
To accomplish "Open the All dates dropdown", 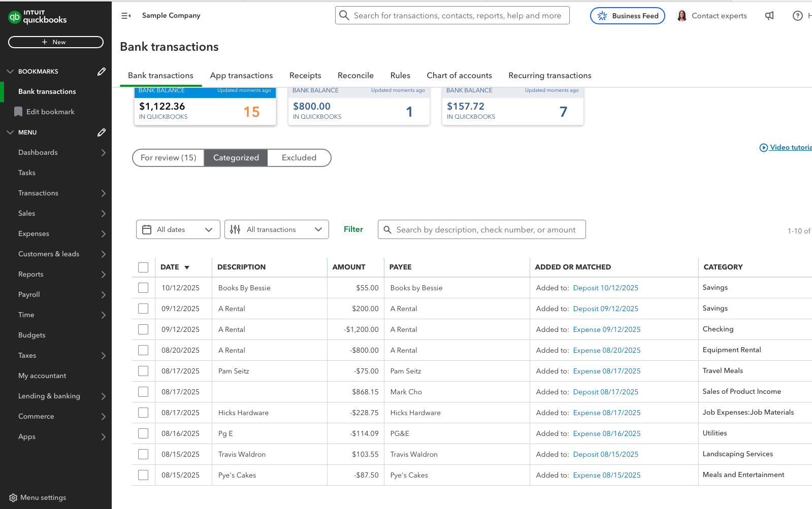I will click(178, 229).
